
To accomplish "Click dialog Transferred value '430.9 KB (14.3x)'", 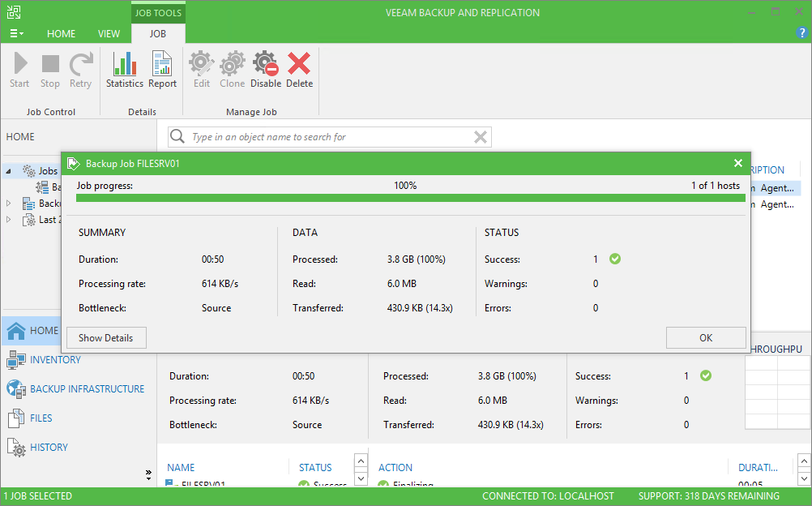I will (x=420, y=307).
